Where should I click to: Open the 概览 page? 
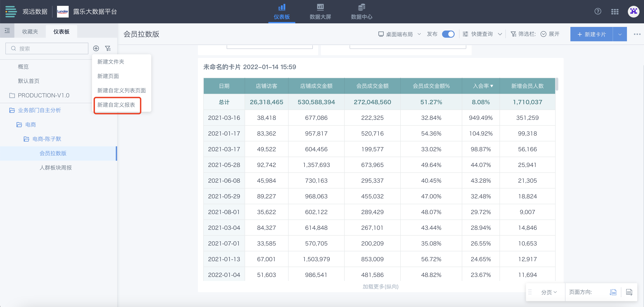point(23,67)
